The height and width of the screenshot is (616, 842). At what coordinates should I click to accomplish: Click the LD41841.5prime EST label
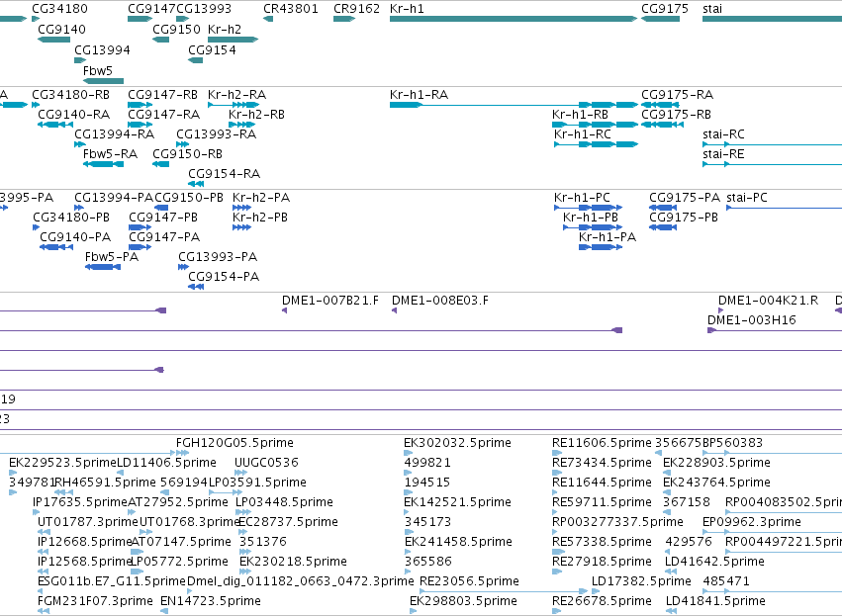tap(715, 600)
